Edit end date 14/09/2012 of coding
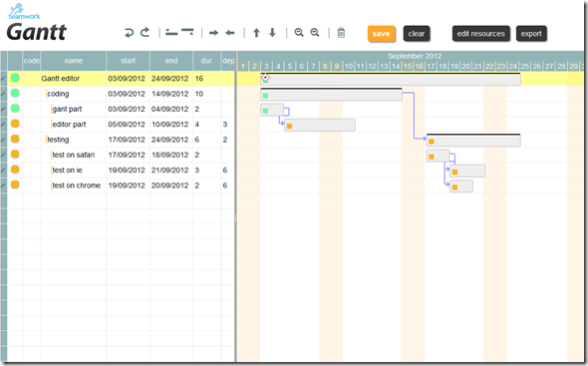 coord(169,94)
